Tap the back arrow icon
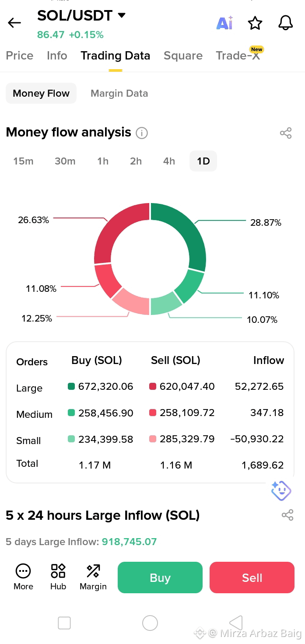This screenshot has height=644, width=305. [x=14, y=23]
